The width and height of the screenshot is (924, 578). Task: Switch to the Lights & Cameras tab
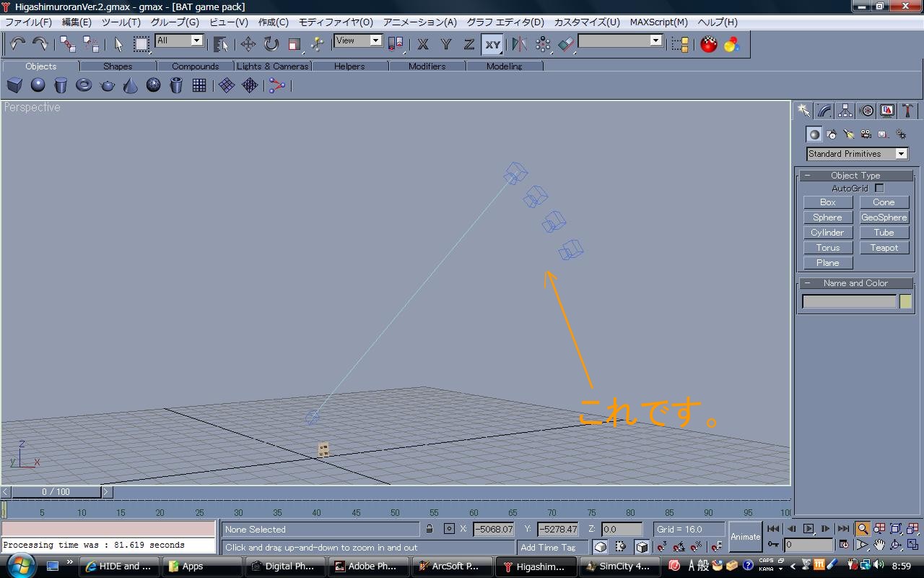tap(272, 66)
